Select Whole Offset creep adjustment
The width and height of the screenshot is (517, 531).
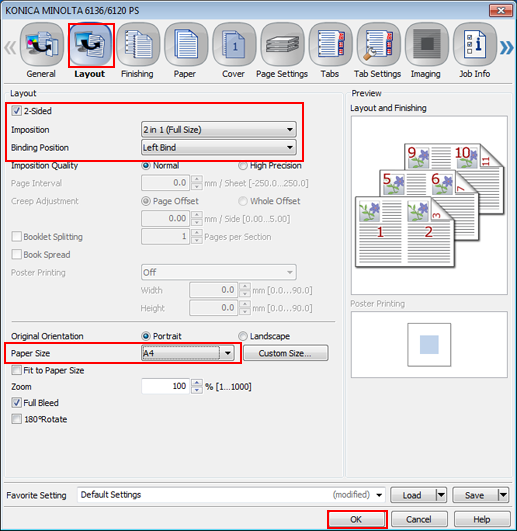click(x=242, y=201)
